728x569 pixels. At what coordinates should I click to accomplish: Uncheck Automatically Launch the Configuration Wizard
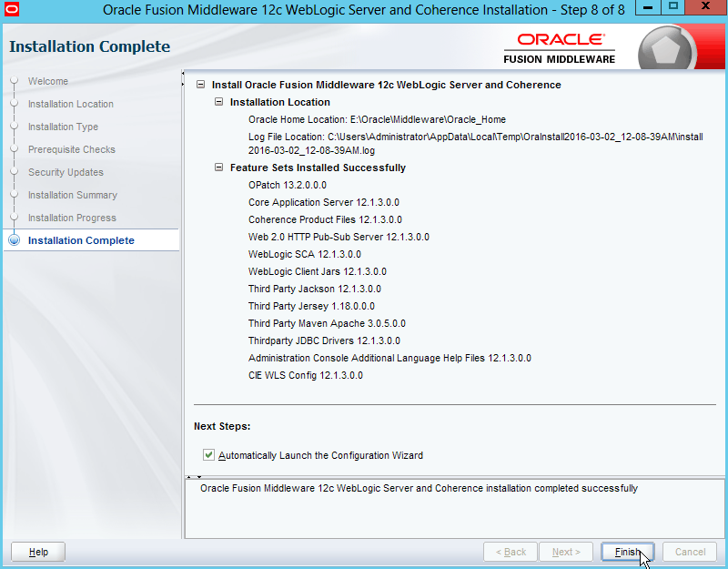coord(209,455)
